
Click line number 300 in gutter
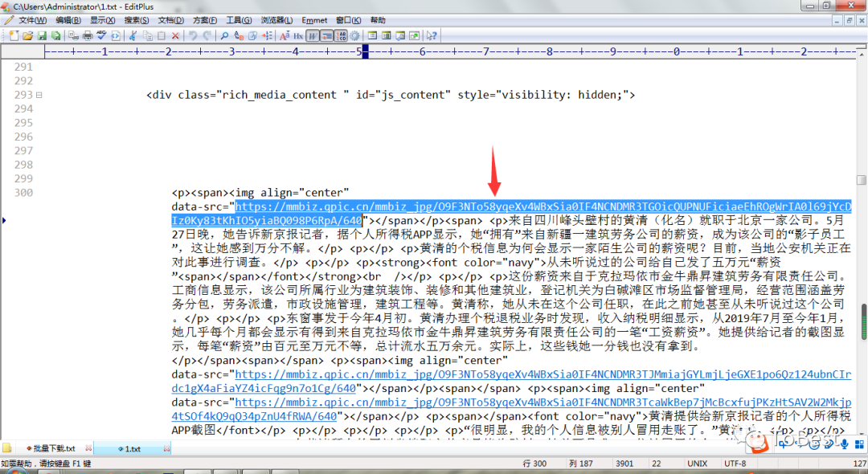tap(23, 193)
